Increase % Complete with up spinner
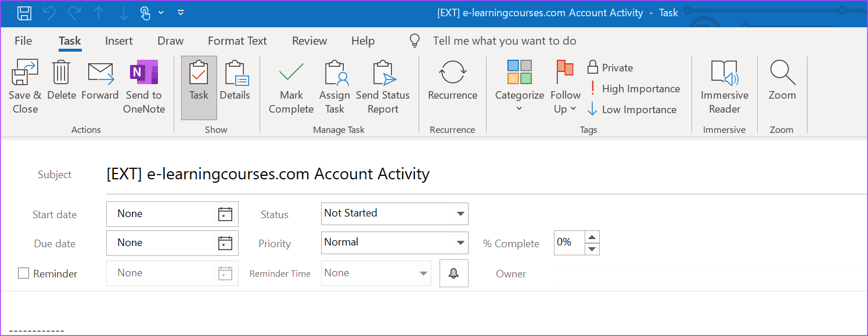The width and height of the screenshot is (868, 336). (592, 237)
